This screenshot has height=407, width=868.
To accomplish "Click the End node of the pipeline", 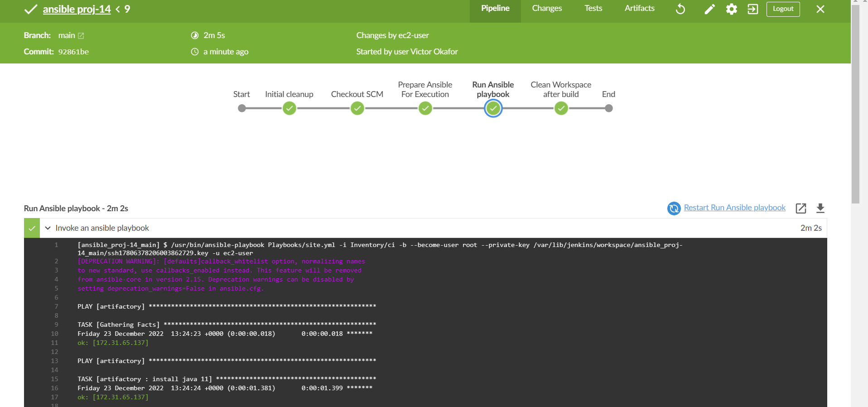I will [x=609, y=108].
